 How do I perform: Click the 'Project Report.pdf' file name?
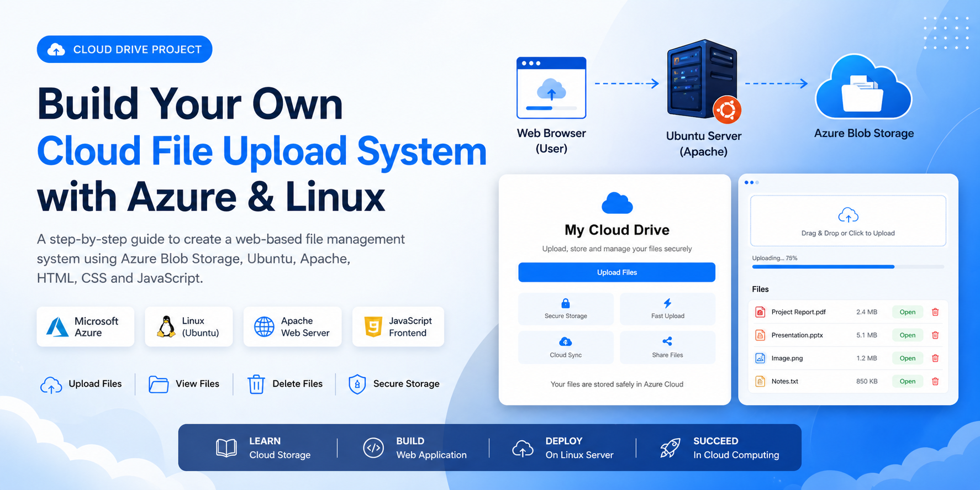coord(798,312)
